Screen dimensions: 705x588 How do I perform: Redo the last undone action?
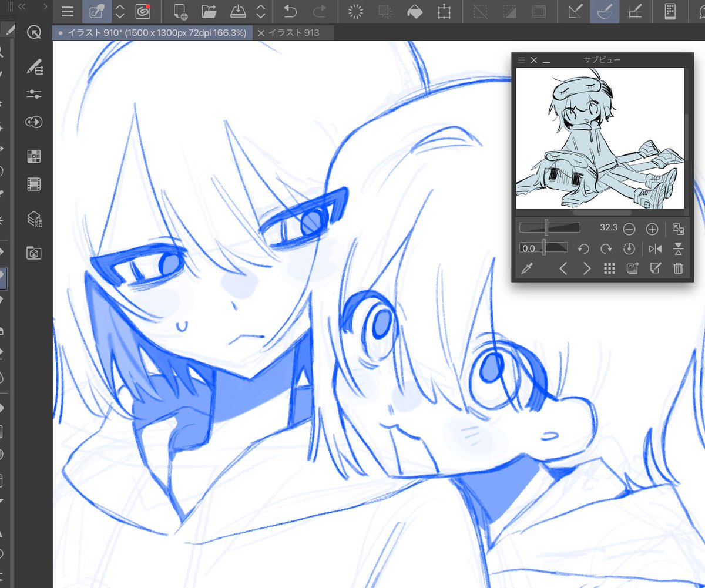point(320,12)
